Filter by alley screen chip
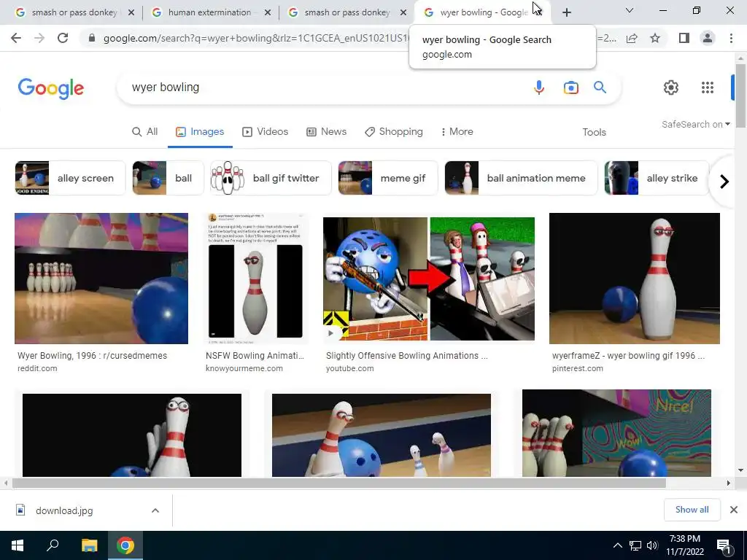 tap(69, 178)
